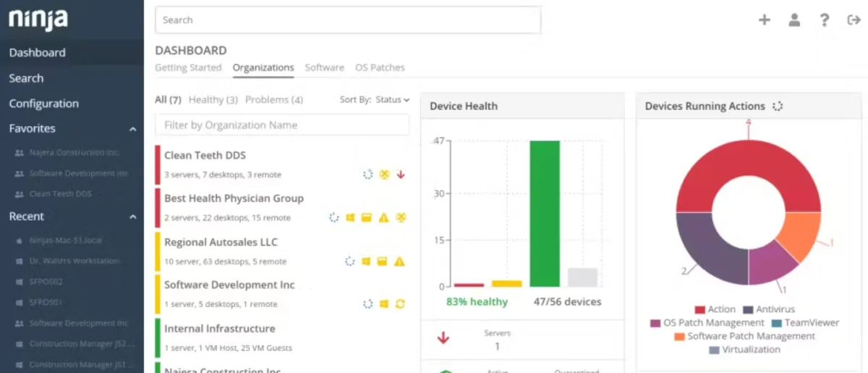The height and width of the screenshot is (373, 868).
Task: Click Best Health Physician Group Windows patch icon
Action: (350, 217)
